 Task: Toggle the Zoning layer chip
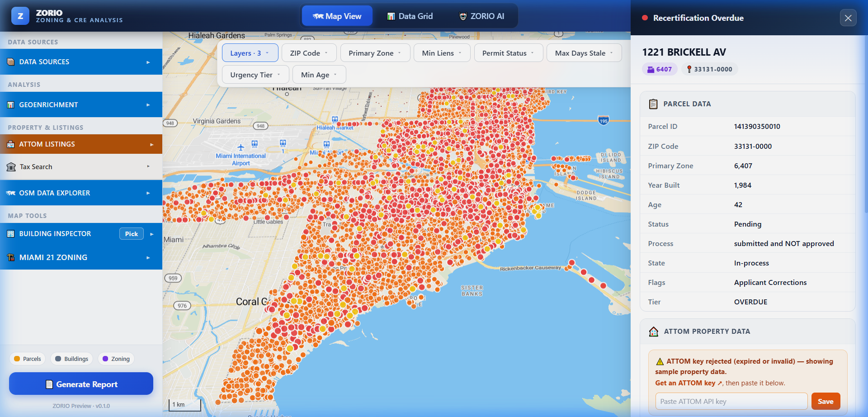click(x=116, y=359)
